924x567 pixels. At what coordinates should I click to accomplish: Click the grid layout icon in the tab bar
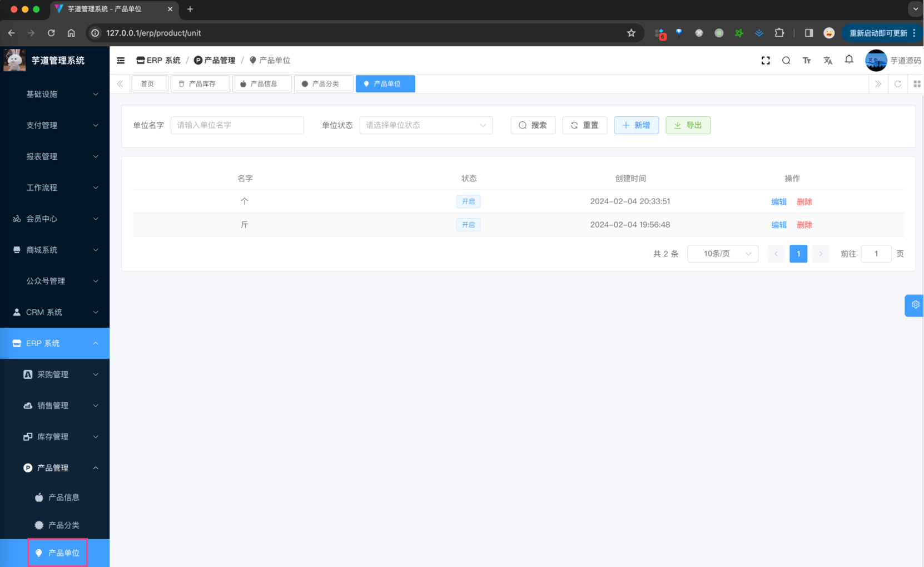tap(917, 83)
